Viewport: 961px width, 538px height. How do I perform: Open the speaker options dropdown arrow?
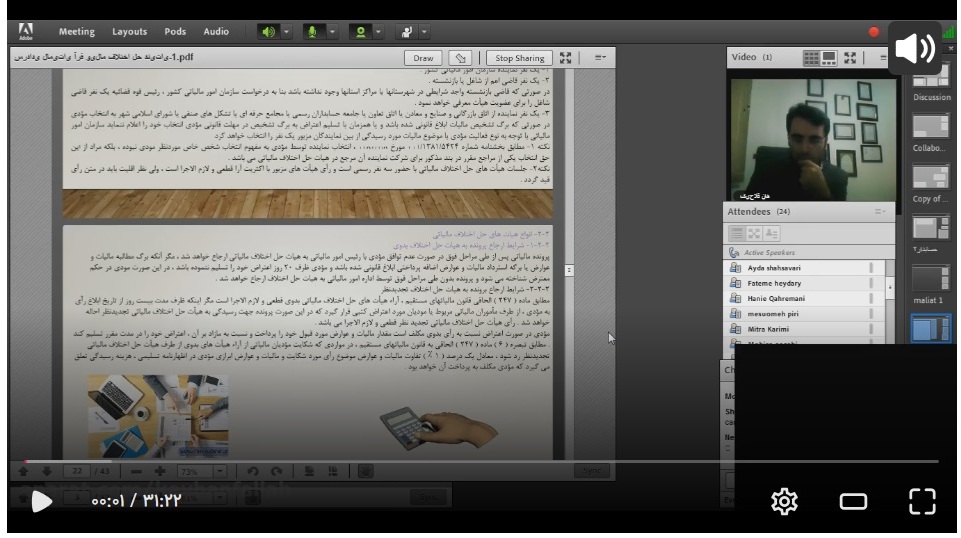tap(286, 31)
